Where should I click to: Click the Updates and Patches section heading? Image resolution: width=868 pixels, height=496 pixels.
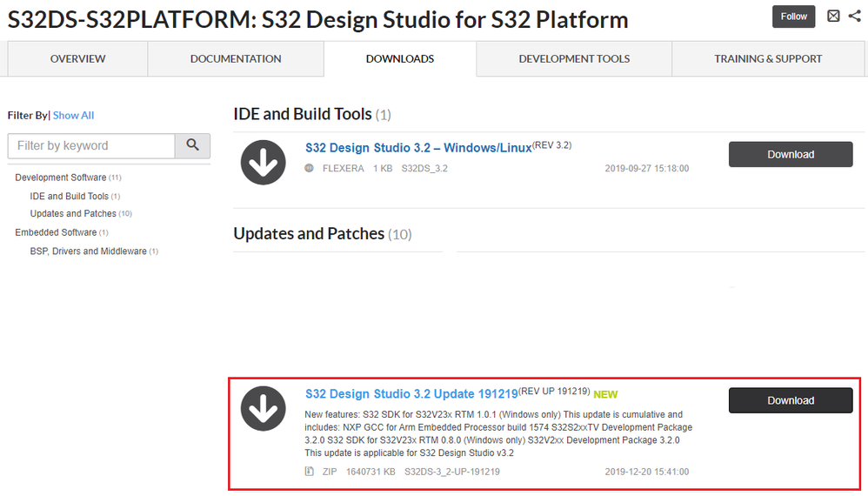[309, 233]
